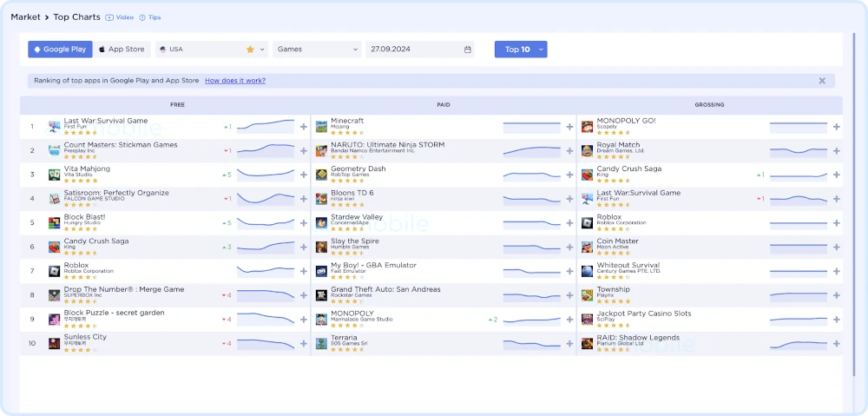This screenshot has width=868, height=416.
Task: Click the date field 27.09.2024
Action: point(421,50)
